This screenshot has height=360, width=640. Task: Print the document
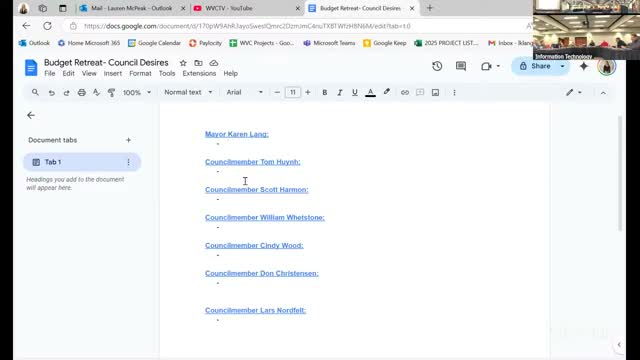tap(82, 93)
